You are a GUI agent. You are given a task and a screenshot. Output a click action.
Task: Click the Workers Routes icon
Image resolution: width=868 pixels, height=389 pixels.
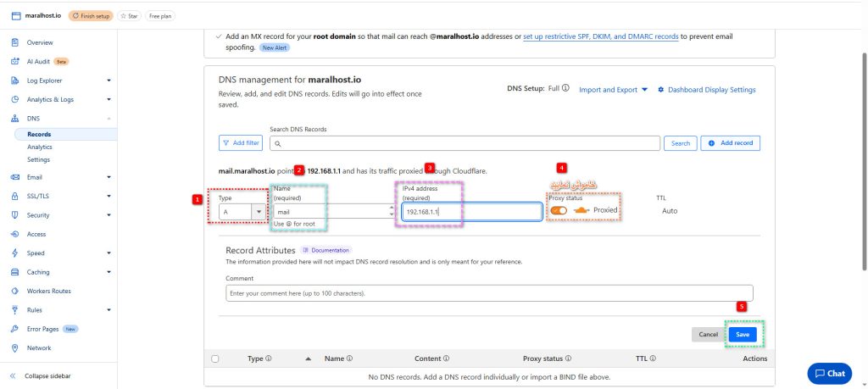click(15, 291)
